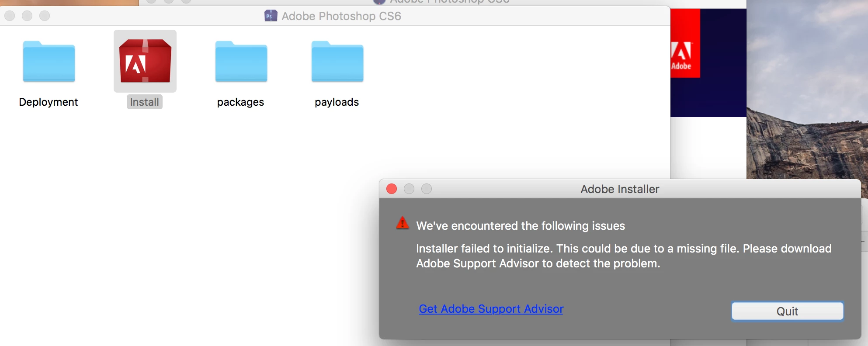Open the Get Adobe Support Advisor link
The width and height of the screenshot is (868, 346).
(x=491, y=309)
